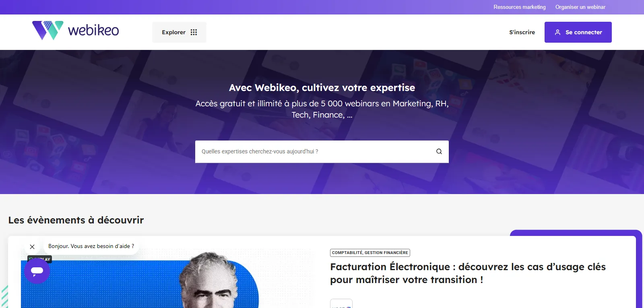Open the Facturation Électronique event title

[468, 273]
